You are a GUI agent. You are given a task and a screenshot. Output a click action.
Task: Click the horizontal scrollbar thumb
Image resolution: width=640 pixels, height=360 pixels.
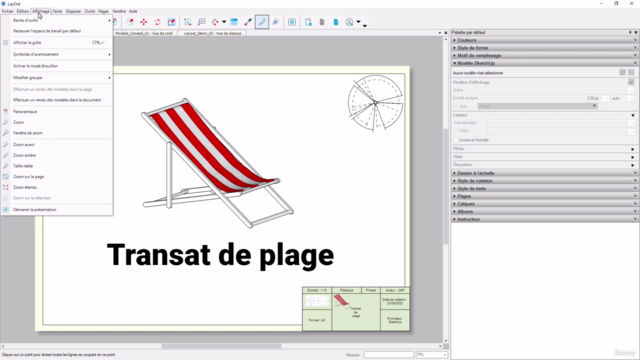[221, 346]
